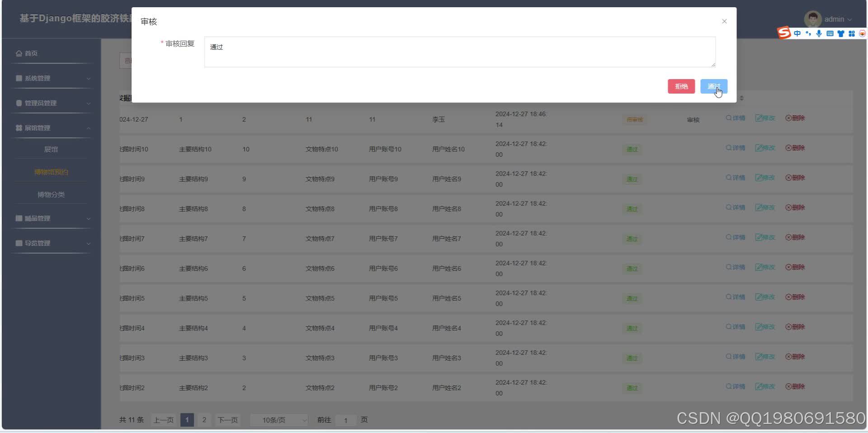Image resolution: width=868 pixels, height=433 pixels.
Task: Click 删除 for 用户姓名9 row
Action: (795, 178)
